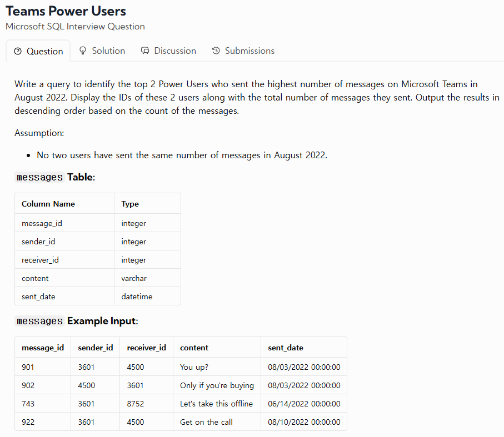
Task: Click message id 743 cell
Action: coord(43,404)
